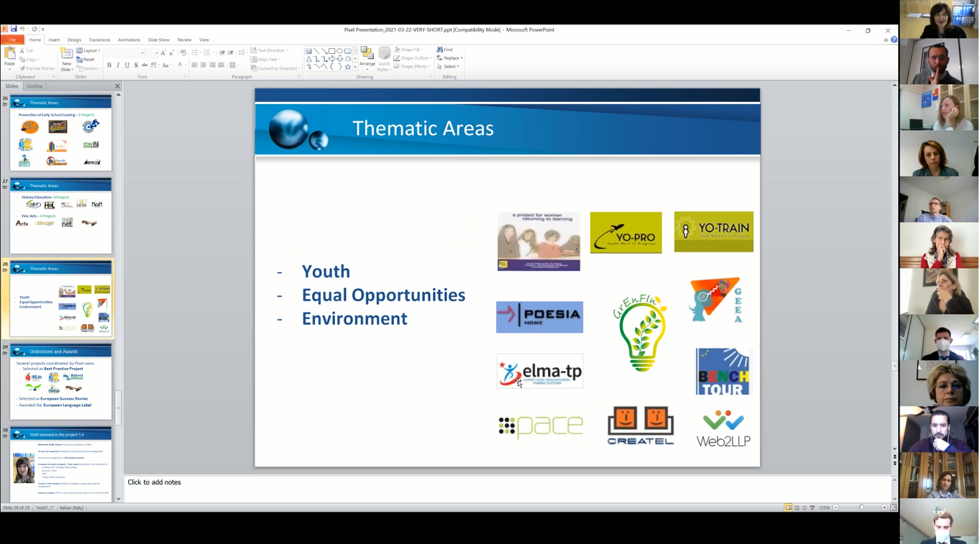Decrease the list indent level
Image resolution: width=980 pixels, height=544 pixels.
222,52
